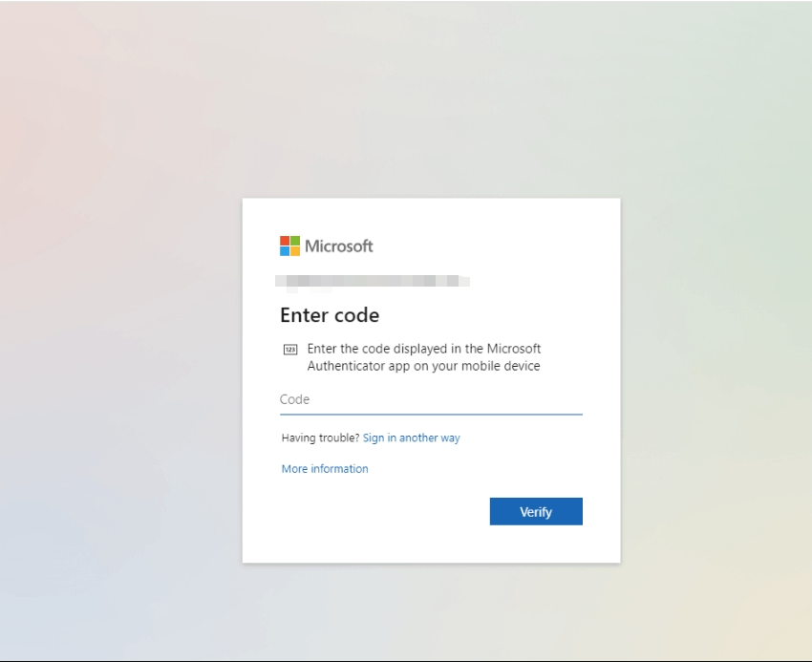Open the More information link

(325, 469)
